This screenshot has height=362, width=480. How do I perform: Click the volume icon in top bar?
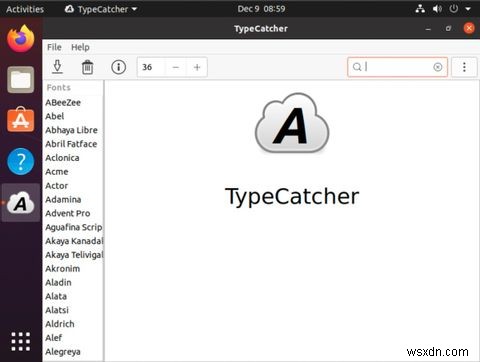click(437, 9)
